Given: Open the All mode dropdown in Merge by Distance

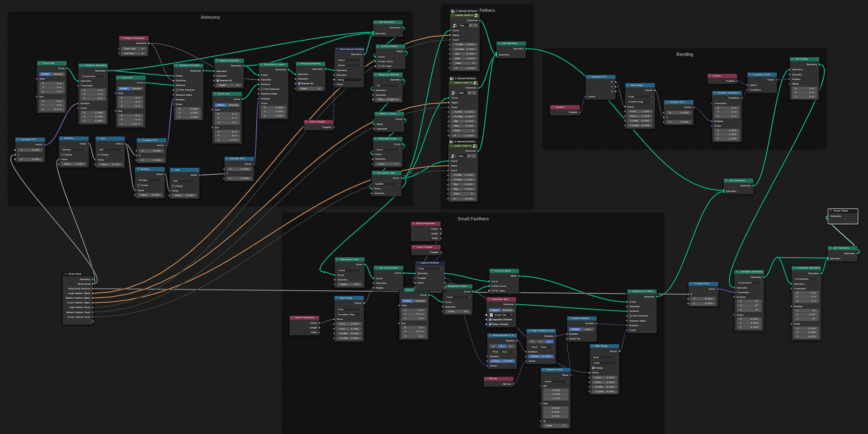Looking at the screenshot, I should click(389, 85).
